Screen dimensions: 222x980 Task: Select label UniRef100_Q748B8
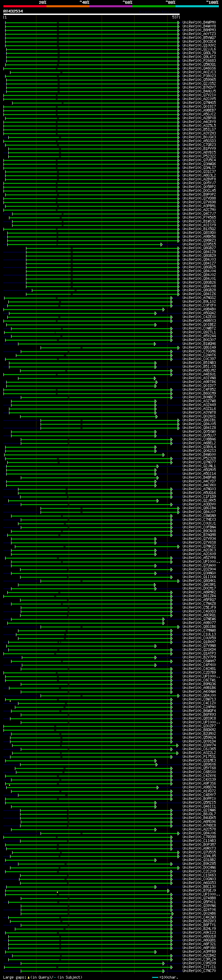[199, 898]
